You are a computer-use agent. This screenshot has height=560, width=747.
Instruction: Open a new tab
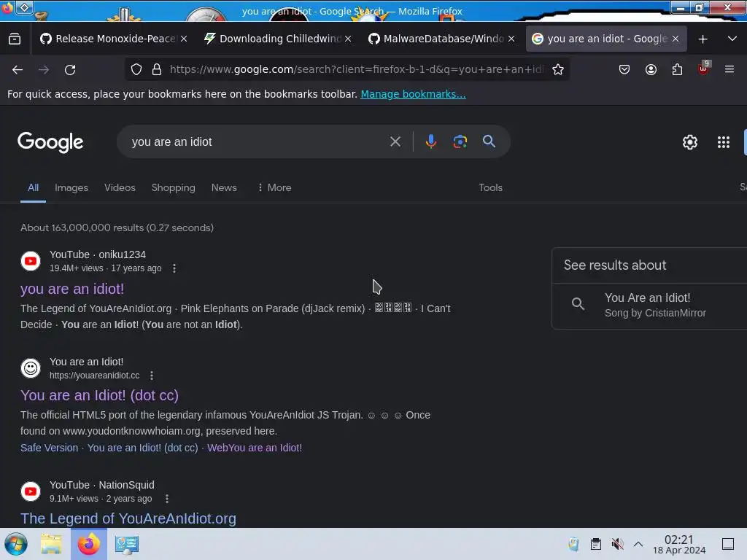point(703,39)
